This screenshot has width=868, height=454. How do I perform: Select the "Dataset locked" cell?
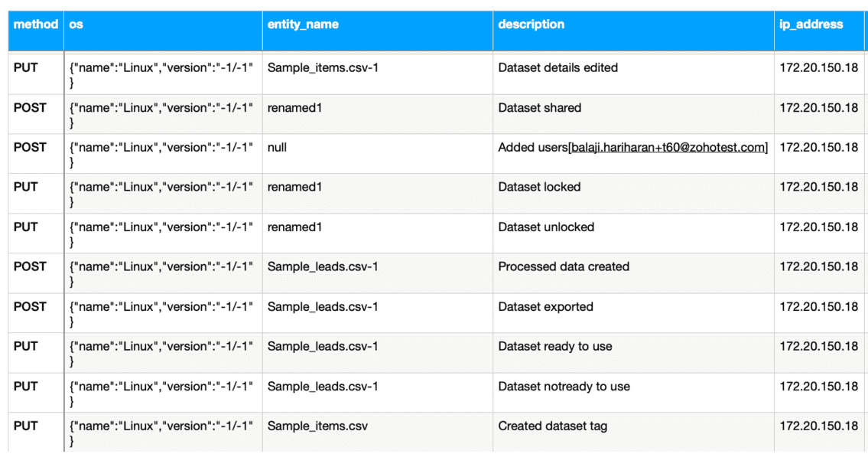coord(539,188)
